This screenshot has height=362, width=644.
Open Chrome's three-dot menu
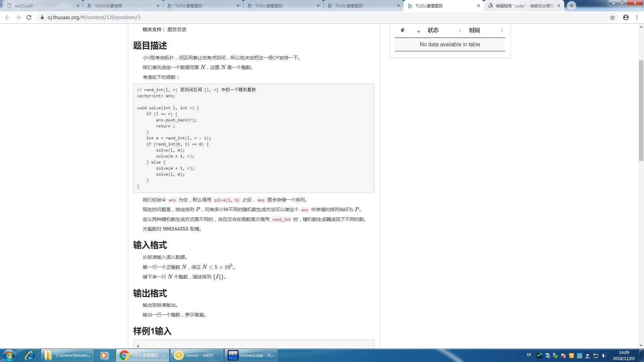[637, 17]
